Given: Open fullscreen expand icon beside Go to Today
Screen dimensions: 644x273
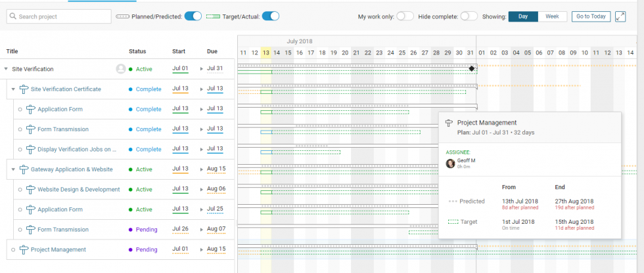Looking at the screenshot, I should [620, 16].
